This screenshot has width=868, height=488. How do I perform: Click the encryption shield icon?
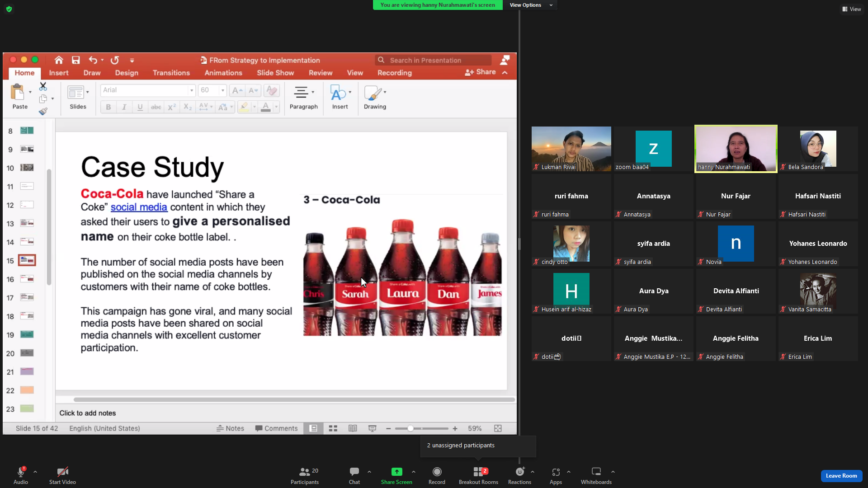(9, 9)
